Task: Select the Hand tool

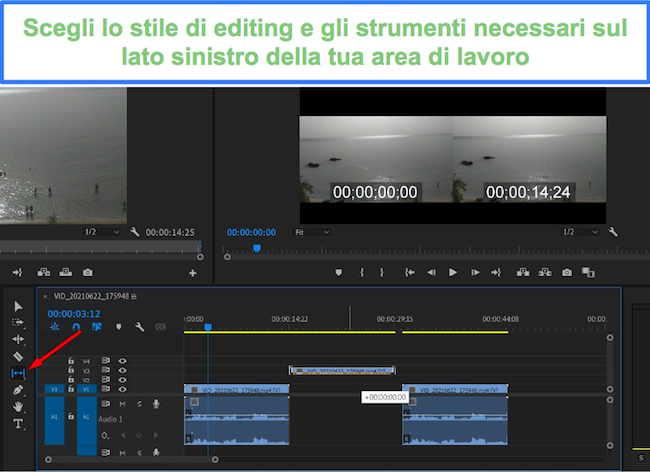Action: (18, 407)
